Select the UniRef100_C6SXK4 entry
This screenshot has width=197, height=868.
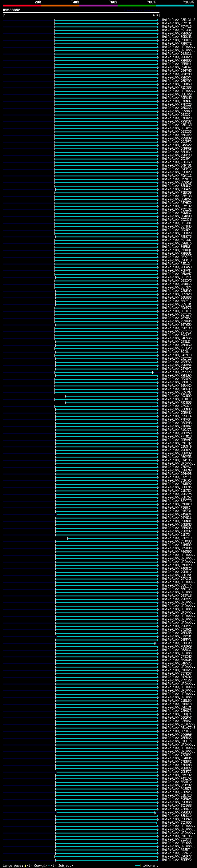coord(177,115)
